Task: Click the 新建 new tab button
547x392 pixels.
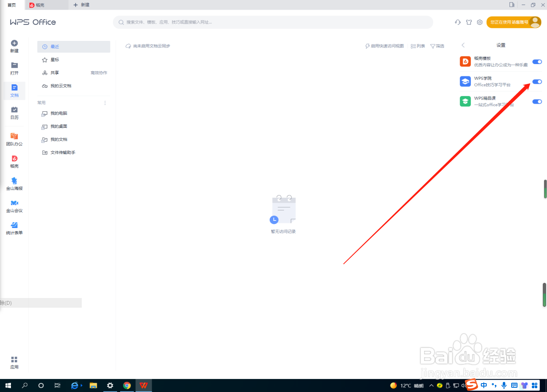Action: [x=81, y=5]
